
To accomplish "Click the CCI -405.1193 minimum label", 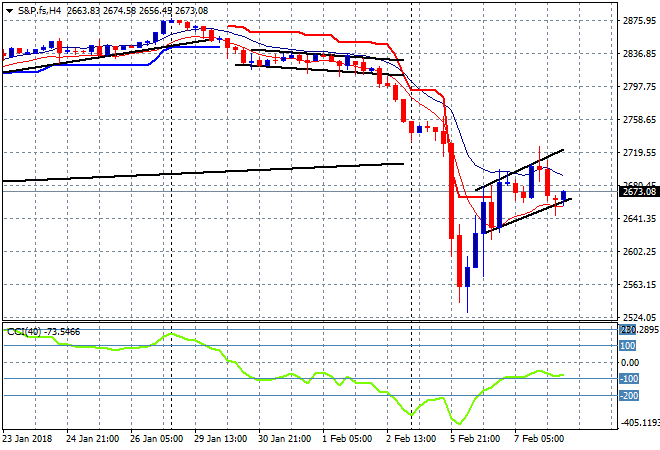I will click(639, 423).
